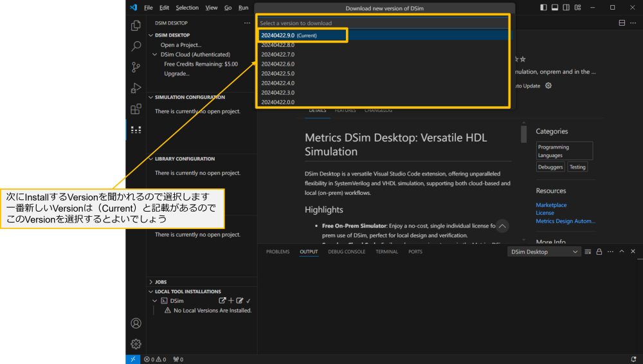
Task: Toggle output scroll lock icon
Action: click(x=599, y=251)
